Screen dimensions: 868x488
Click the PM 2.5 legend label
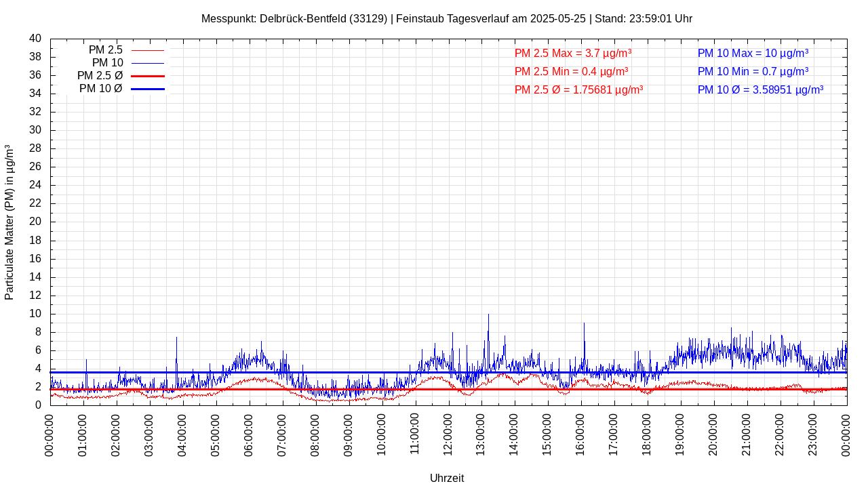tap(105, 50)
